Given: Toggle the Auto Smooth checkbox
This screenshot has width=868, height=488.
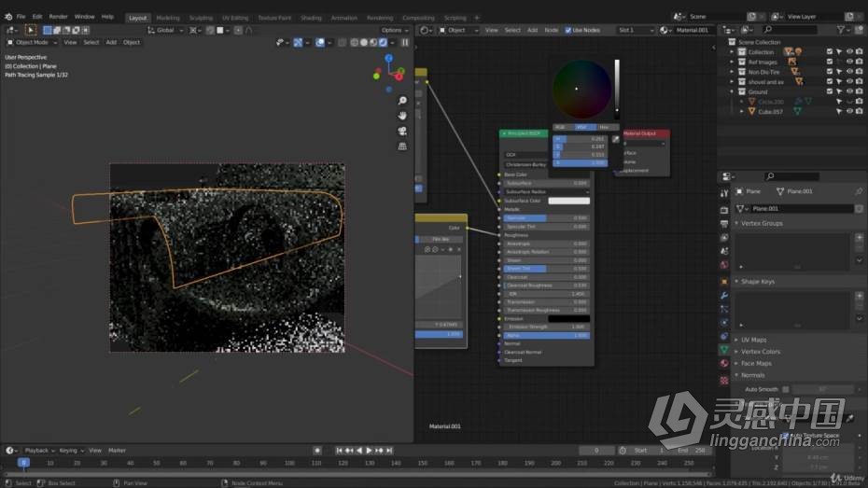Looking at the screenshot, I should click(x=786, y=389).
